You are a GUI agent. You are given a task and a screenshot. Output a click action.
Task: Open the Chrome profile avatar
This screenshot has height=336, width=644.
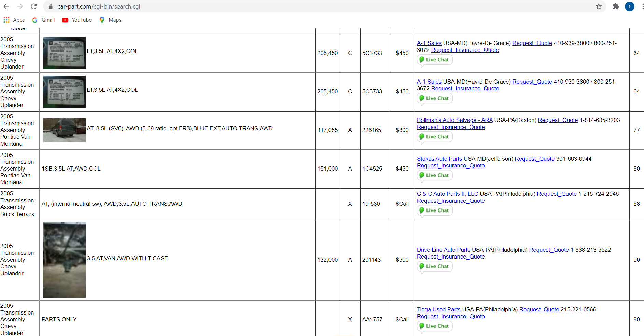pyautogui.click(x=629, y=6)
